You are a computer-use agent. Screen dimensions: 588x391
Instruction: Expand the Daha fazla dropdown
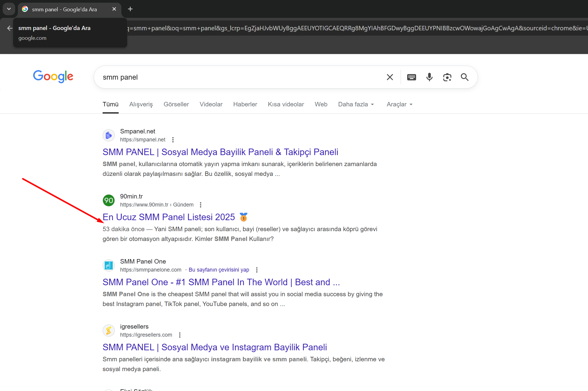(356, 104)
